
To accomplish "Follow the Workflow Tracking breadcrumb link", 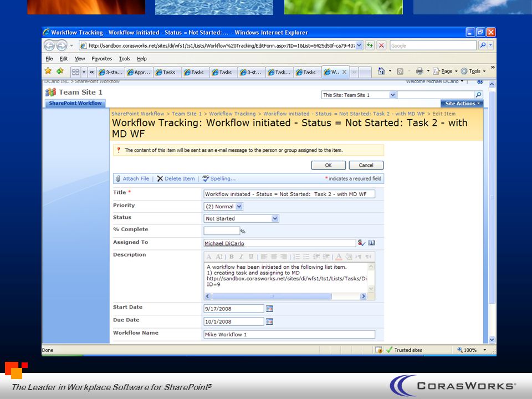I will tap(232, 114).
